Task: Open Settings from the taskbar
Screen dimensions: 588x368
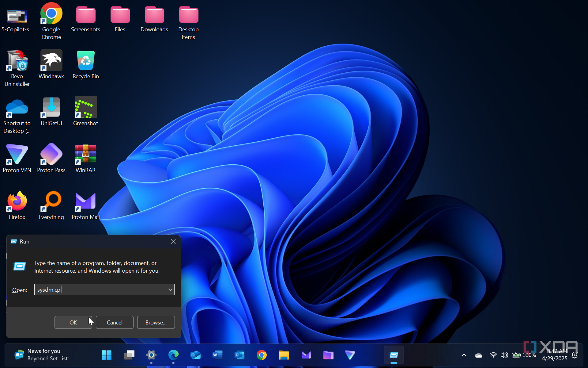Action: [151, 355]
